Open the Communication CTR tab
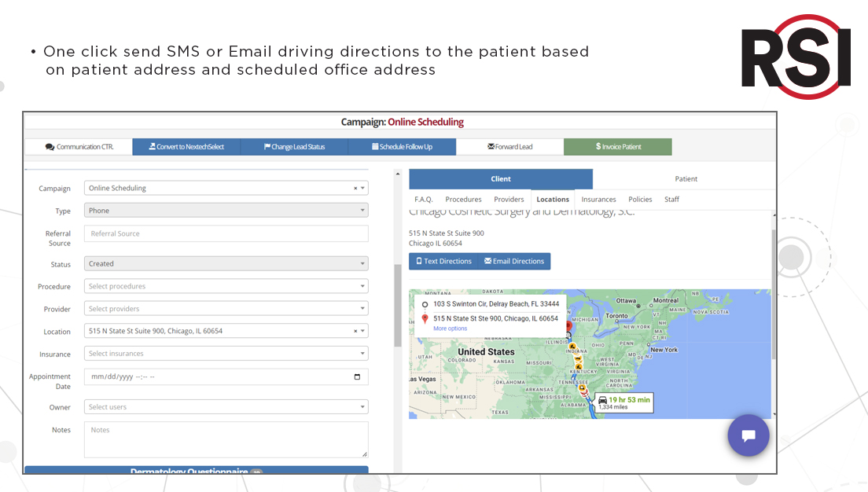 tap(79, 147)
